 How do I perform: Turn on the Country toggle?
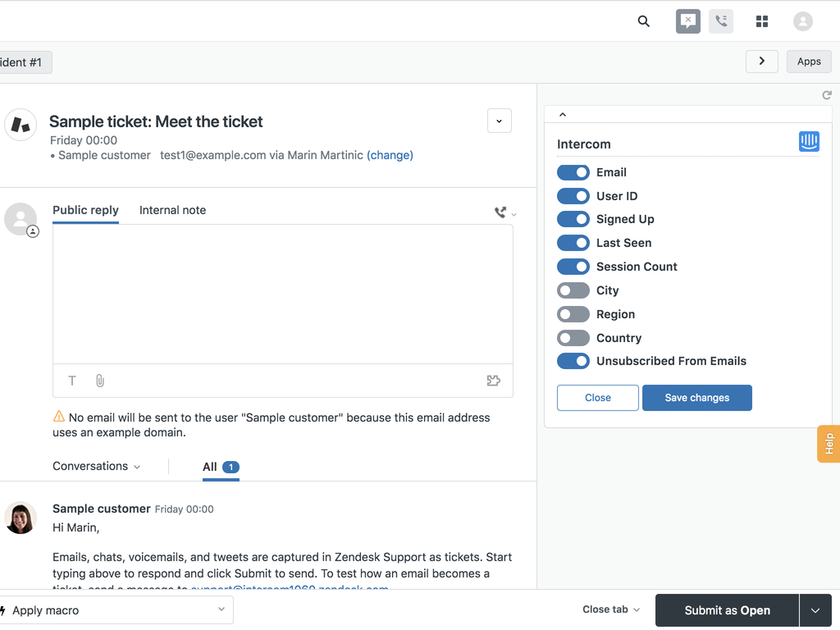tap(573, 338)
